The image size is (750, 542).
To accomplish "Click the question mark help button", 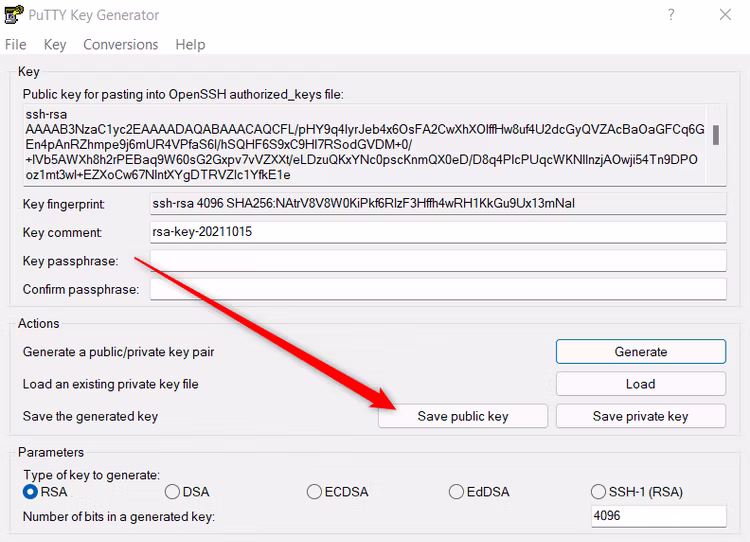I will click(669, 15).
